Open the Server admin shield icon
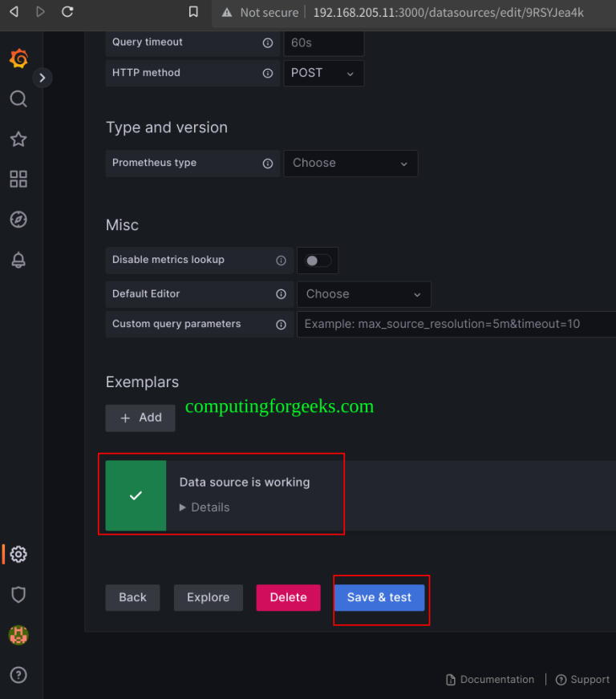The width and height of the screenshot is (616, 699). pos(18,594)
